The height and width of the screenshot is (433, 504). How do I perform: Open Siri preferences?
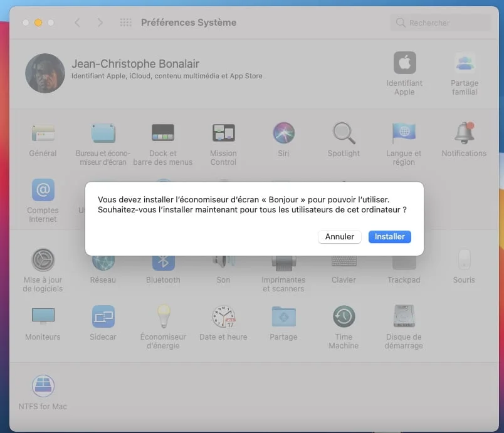(x=283, y=133)
